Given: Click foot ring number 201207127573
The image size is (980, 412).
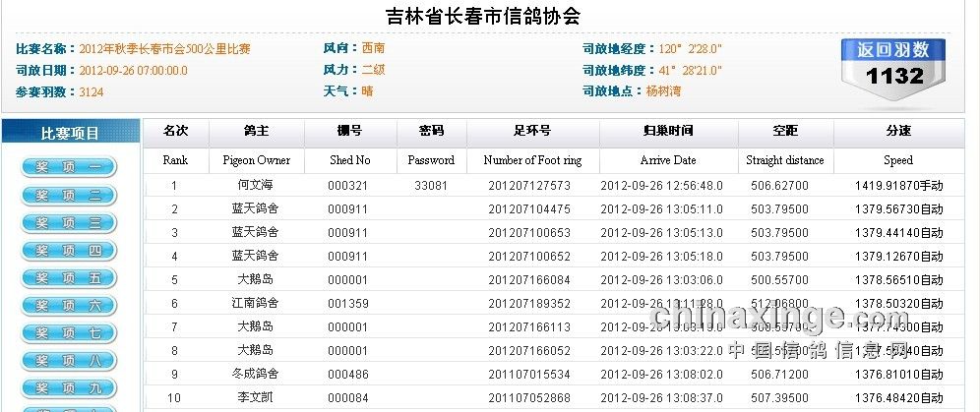Looking at the screenshot, I should [529, 185].
